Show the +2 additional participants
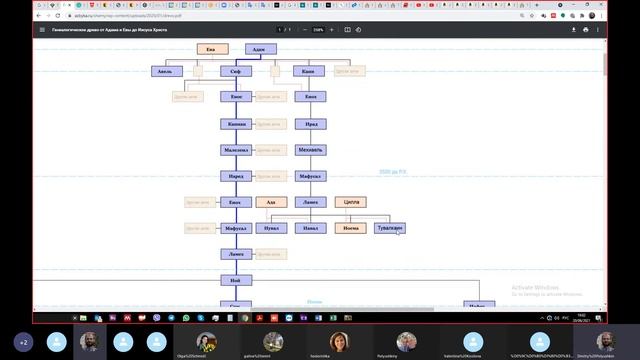Screen dimensions: 640x360 (23, 342)
